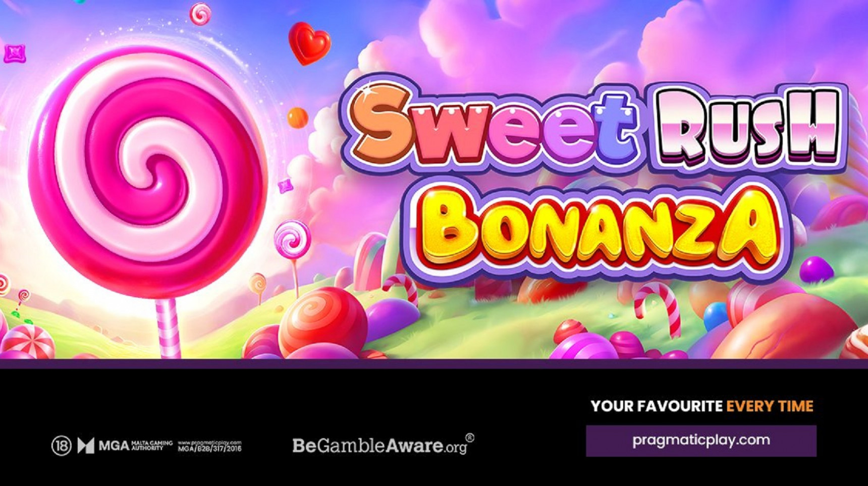Click the small purple candy beside lollipop

pyautogui.click(x=285, y=186)
